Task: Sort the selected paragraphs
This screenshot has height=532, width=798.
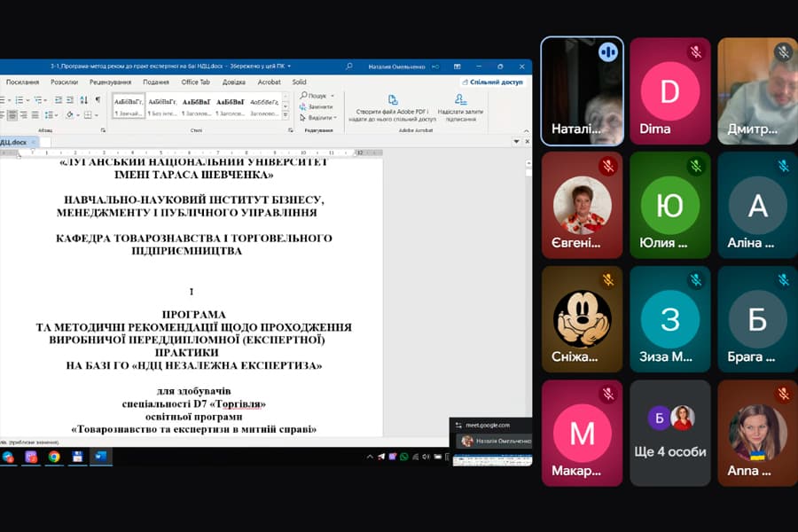Action: [84, 100]
